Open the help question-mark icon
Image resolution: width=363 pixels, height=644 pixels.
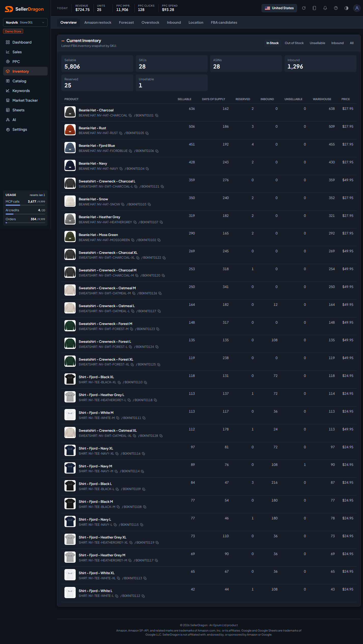tap(336, 8)
